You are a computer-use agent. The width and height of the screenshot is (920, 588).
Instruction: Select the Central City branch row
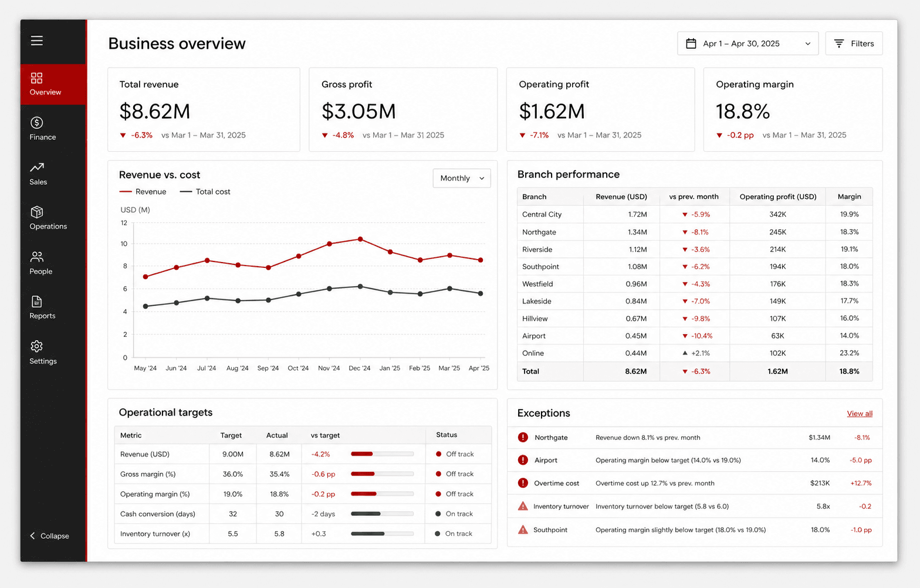tap(695, 215)
